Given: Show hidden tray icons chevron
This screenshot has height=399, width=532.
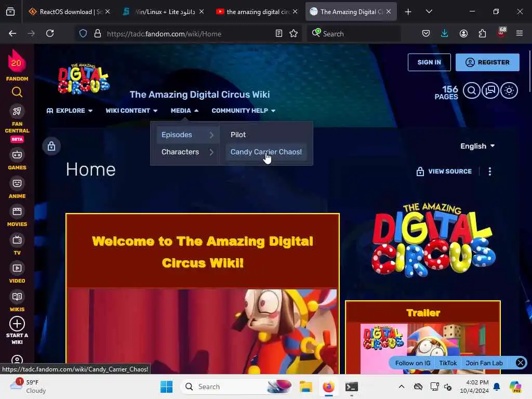Looking at the screenshot, I should 402,387.
